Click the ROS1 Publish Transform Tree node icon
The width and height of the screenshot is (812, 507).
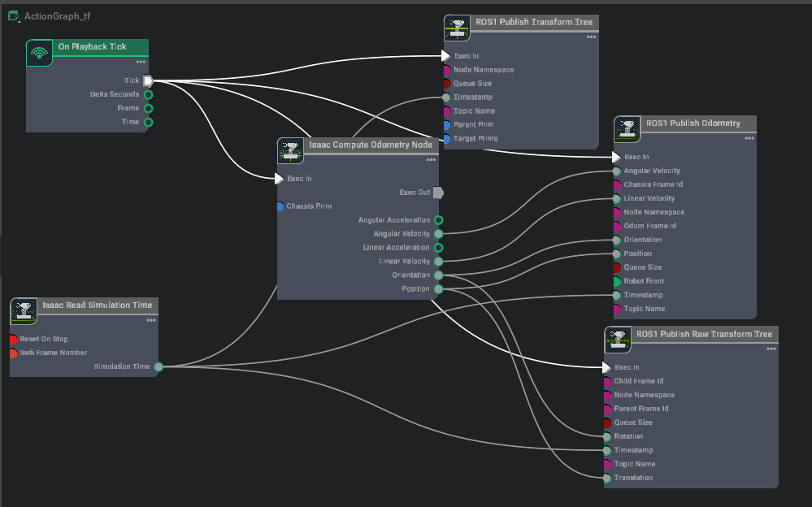point(458,28)
